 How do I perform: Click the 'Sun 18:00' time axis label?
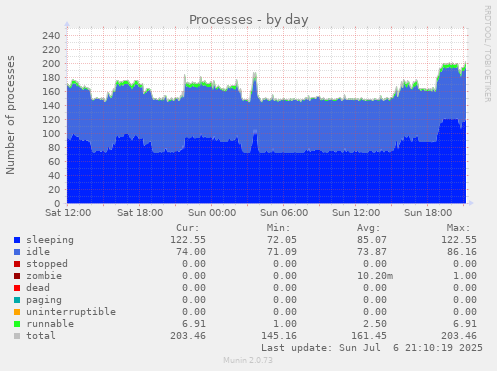(428, 213)
